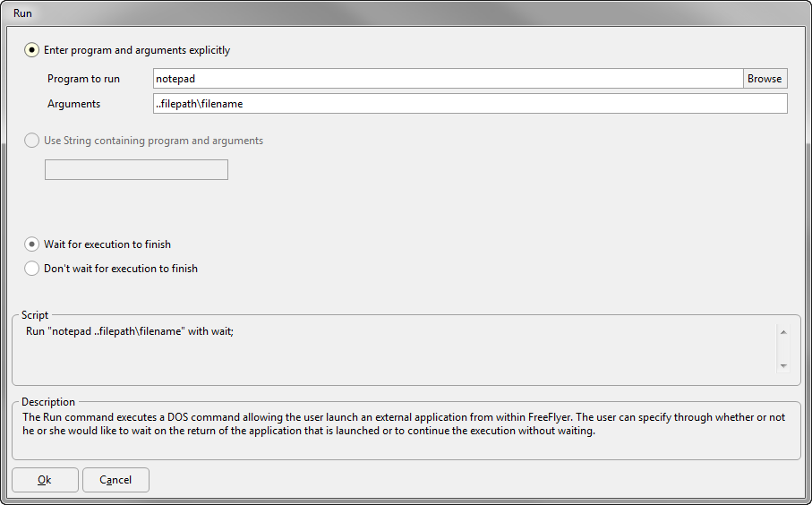Click the Script box scroll down arrow
This screenshot has height=505, width=812.
point(783,365)
